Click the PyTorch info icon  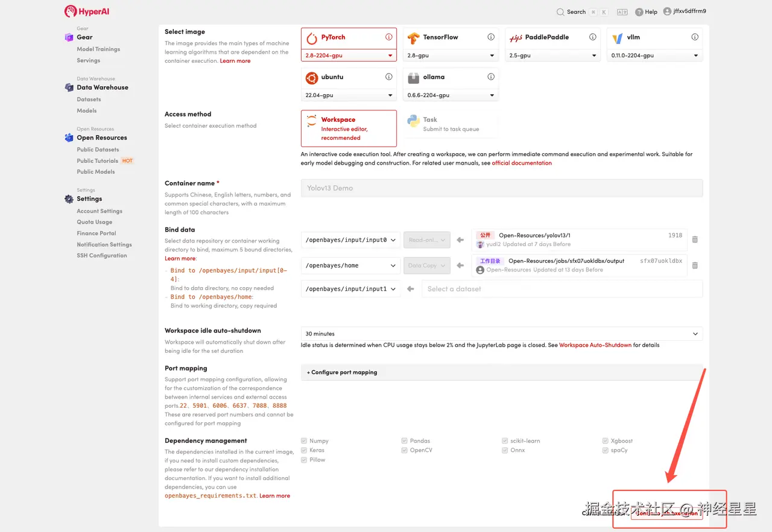pos(389,37)
